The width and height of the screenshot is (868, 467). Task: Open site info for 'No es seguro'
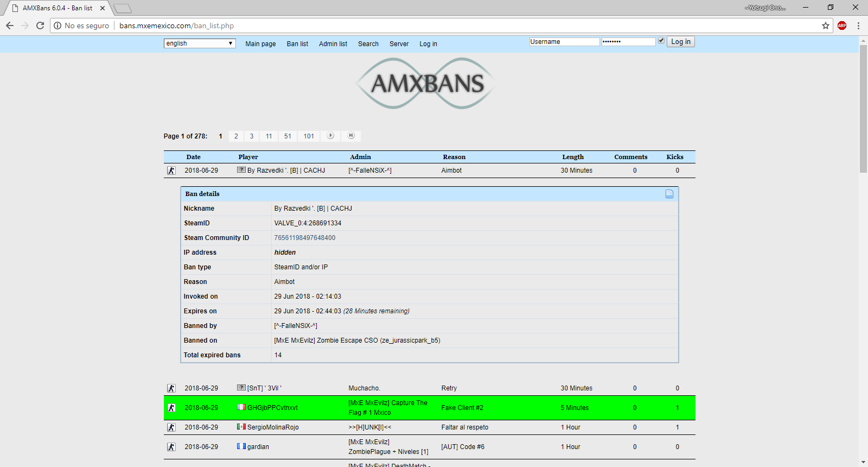[81, 26]
